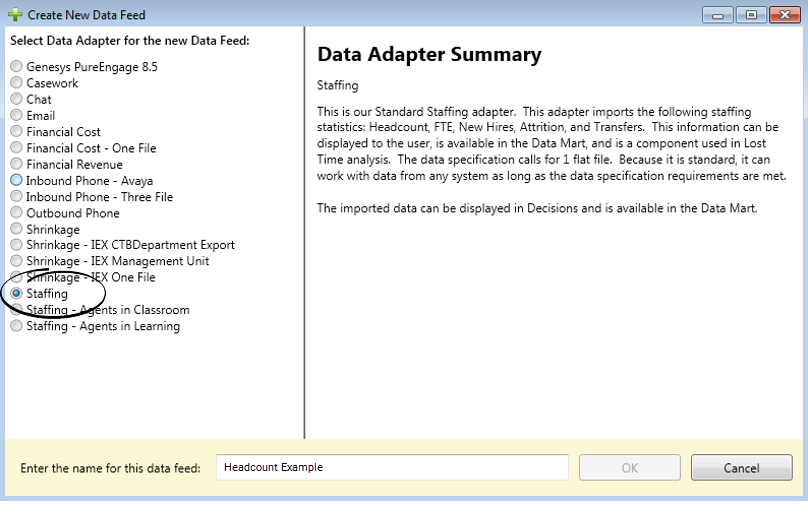Image resolution: width=808 pixels, height=513 pixels.
Task: Click the green plus title bar icon
Action: [x=15, y=14]
